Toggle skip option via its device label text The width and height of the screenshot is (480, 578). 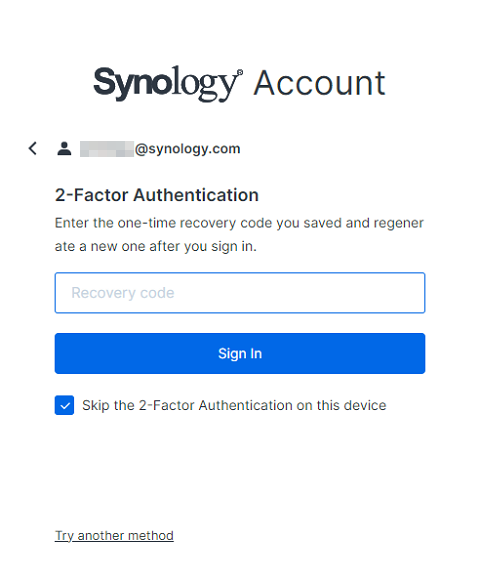234,405
